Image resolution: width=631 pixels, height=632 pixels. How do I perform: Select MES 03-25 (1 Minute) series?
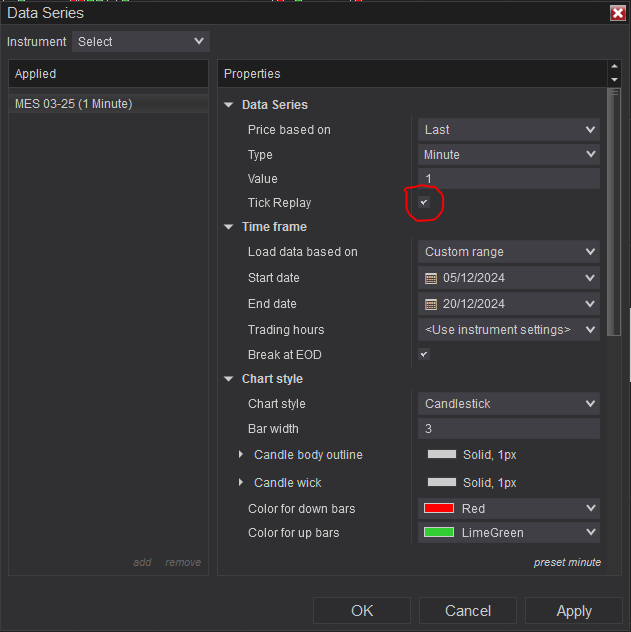[x=74, y=104]
